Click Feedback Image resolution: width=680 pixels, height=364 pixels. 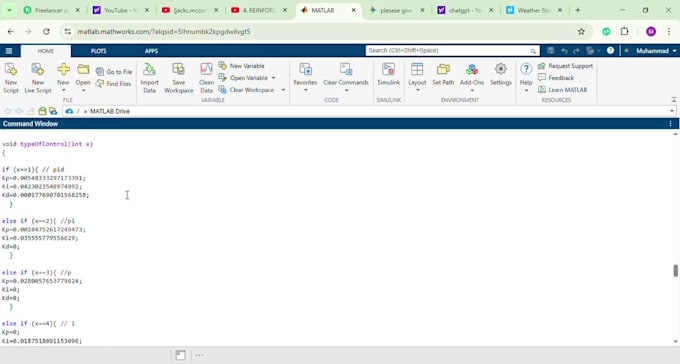(x=556, y=78)
